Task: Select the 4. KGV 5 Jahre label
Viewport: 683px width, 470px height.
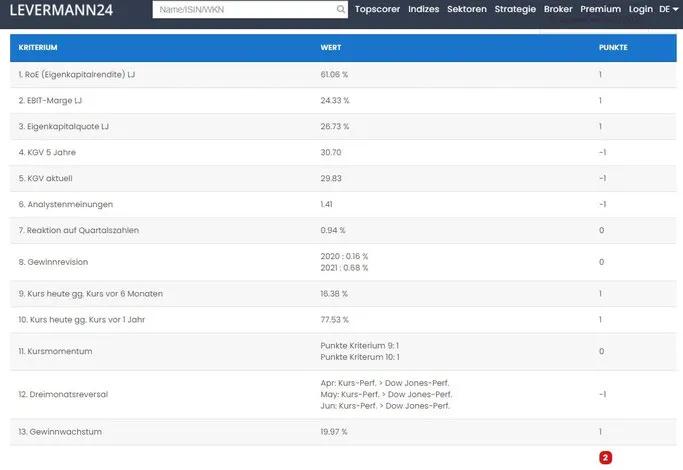Action: click(47, 152)
